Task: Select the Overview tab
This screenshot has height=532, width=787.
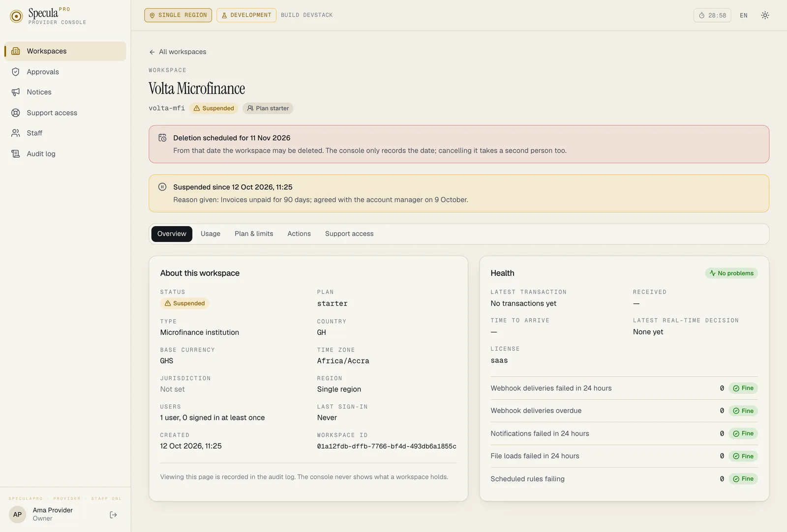Action: [x=172, y=234]
